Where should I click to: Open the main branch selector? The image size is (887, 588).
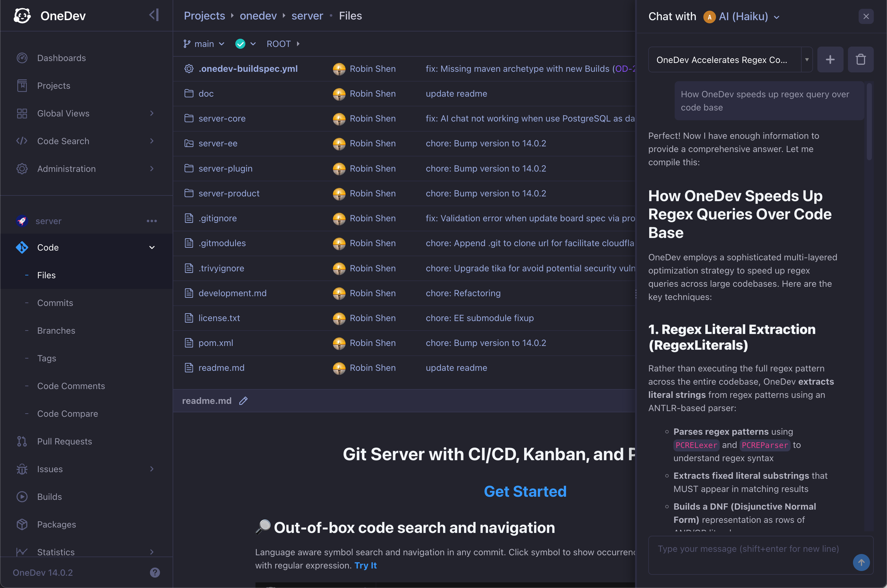pos(204,43)
